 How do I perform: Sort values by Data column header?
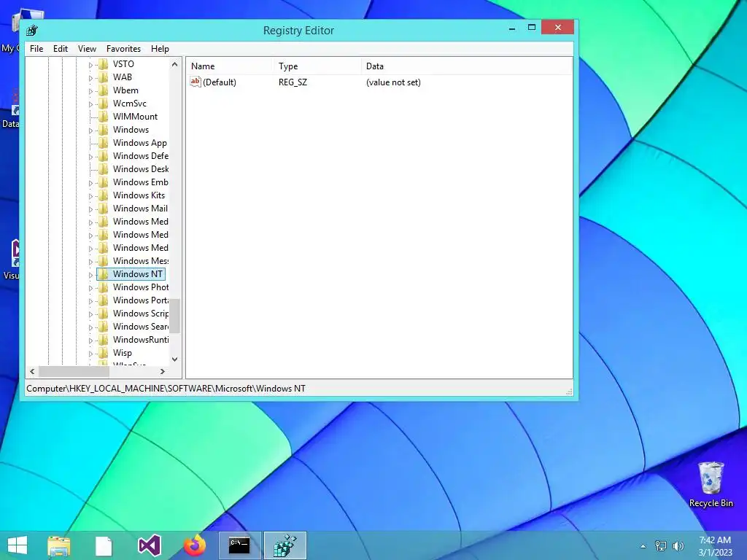click(x=466, y=66)
